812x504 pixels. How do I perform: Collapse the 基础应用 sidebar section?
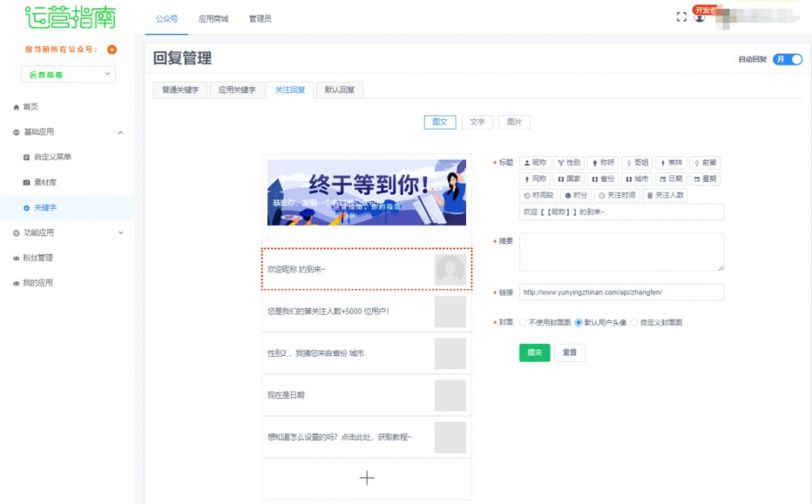pyautogui.click(x=120, y=132)
